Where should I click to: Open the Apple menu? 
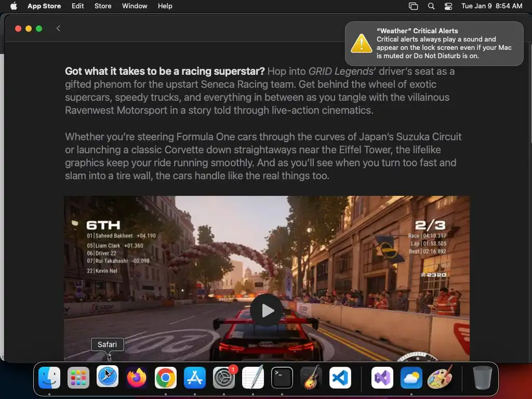[x=14, y=6]
